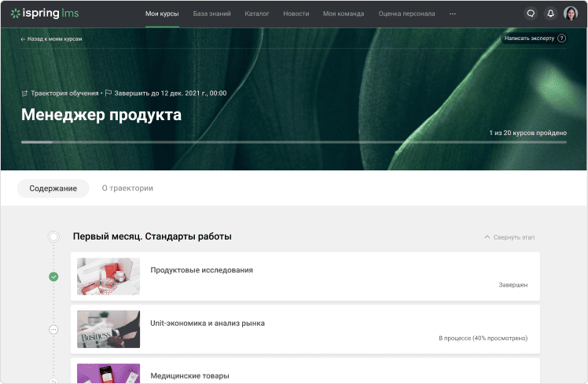The height and width of the screenshot is (384, 588).
Task: Open База знаний in the top menu
Action: coord(212,14)
